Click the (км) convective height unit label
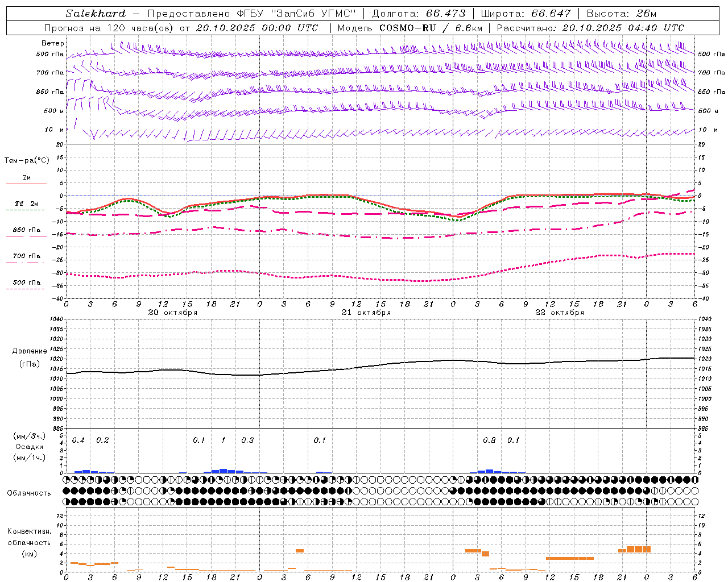The width and height of the screenshot is (728, 582). (29, 554)
